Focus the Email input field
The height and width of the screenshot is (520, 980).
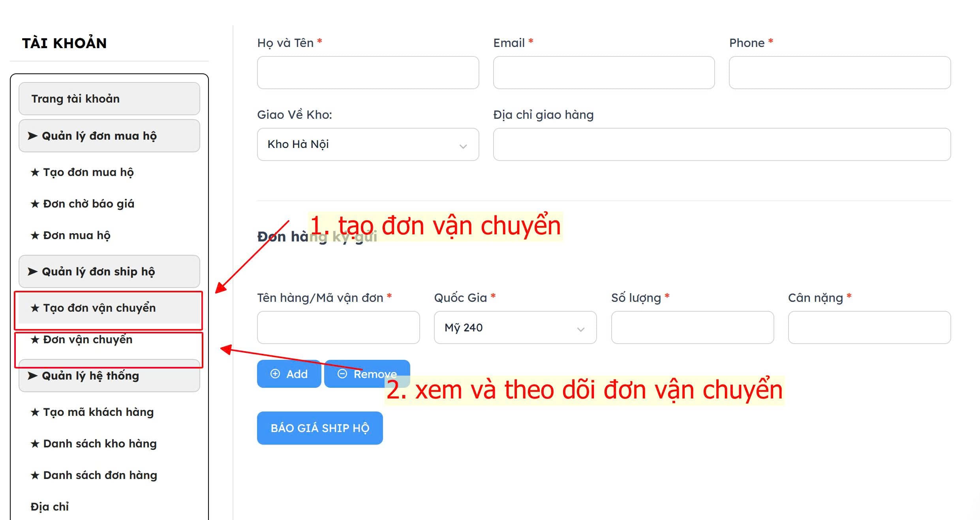[604, 73]
